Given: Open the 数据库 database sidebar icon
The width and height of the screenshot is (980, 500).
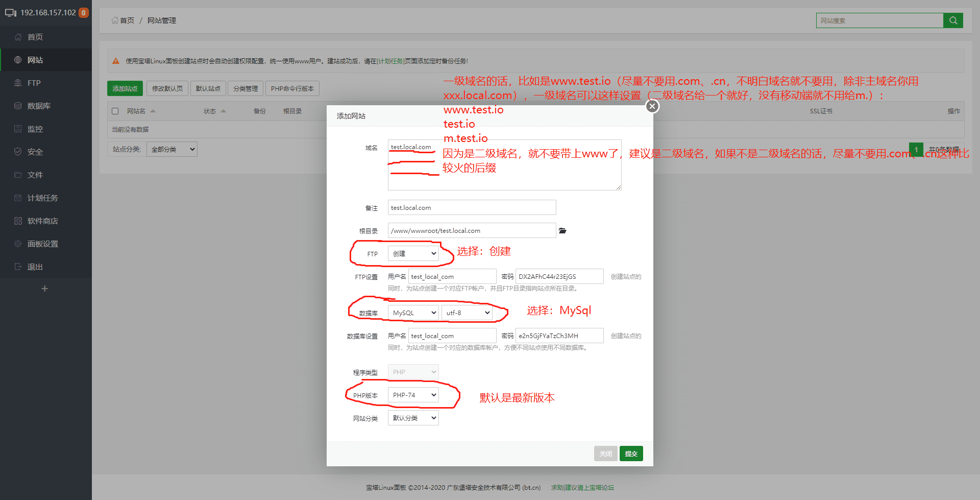Looking at the screenshot, I should [18, 106].
